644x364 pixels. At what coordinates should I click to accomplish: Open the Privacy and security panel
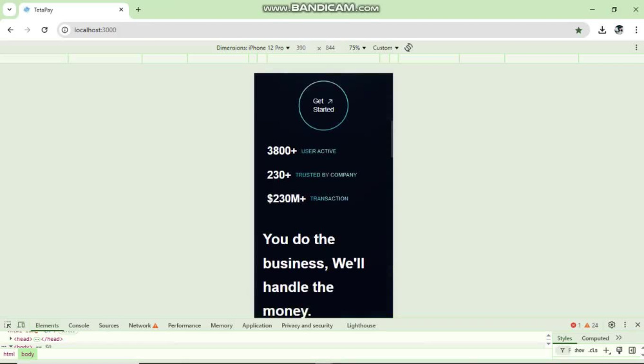point(307,325)
